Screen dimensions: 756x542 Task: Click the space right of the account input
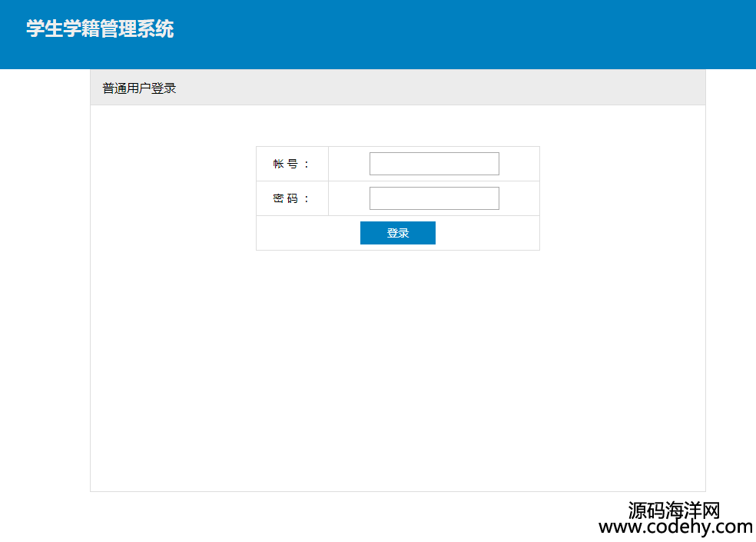[519, 164]
